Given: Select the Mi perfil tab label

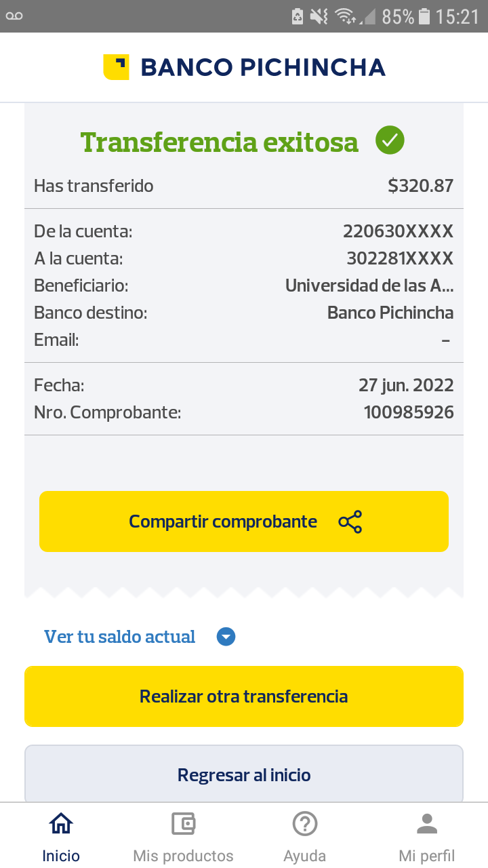Looking at the screenshot, I should (427, 856).
